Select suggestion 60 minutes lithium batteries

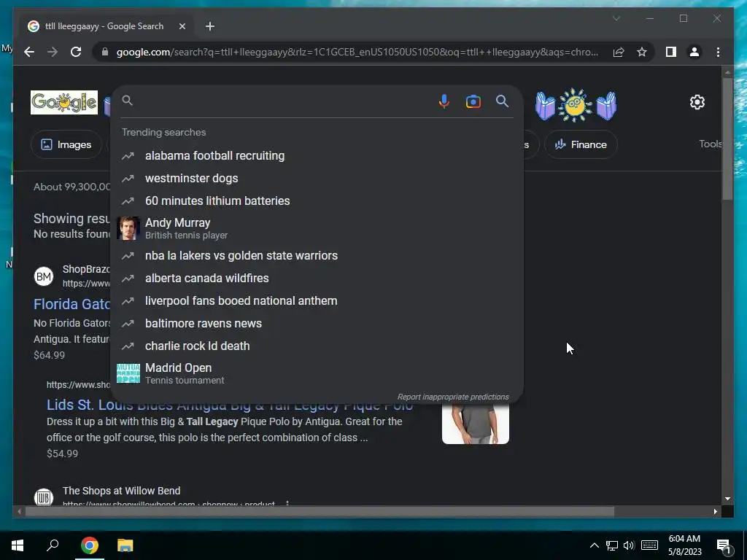tap(317, 201)
